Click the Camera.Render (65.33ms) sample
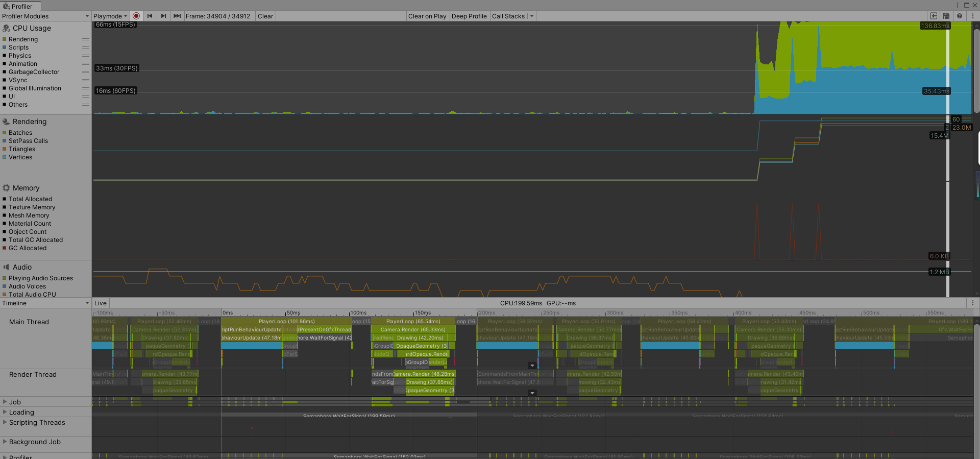The image size is (980, 459). click(413, 330)
